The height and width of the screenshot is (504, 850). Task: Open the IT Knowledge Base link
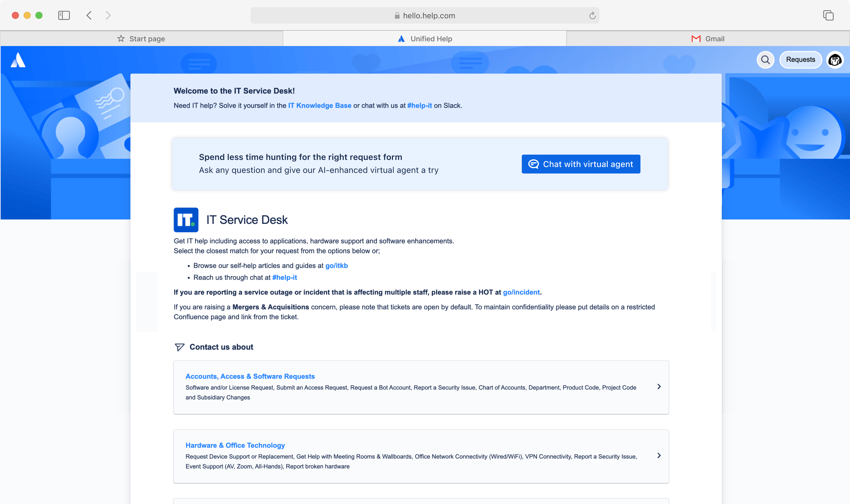pyautogui.click(x=319, y=106)
